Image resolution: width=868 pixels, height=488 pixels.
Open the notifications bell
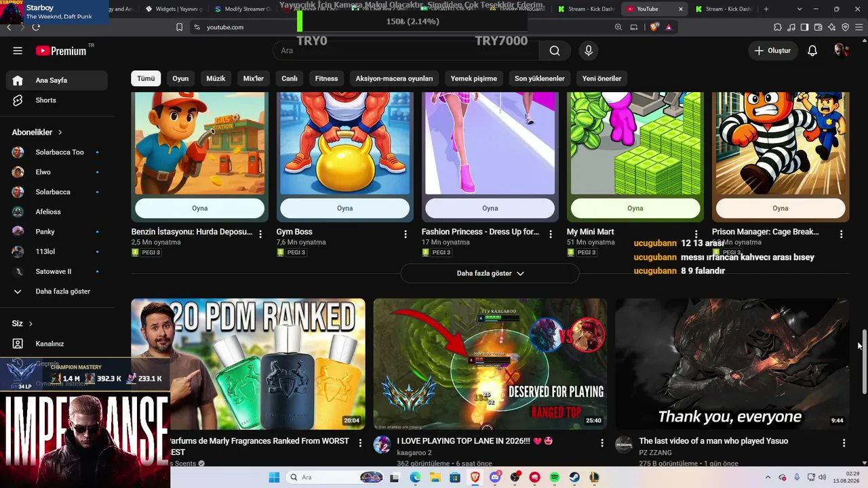[812, 51]
